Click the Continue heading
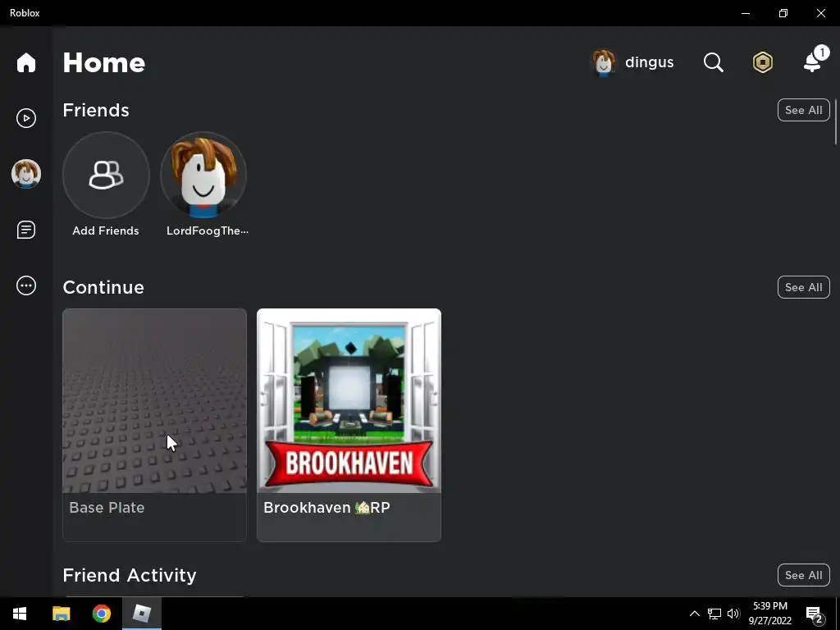Viewport: 840px width, 630px height. [x=103, y=287]
